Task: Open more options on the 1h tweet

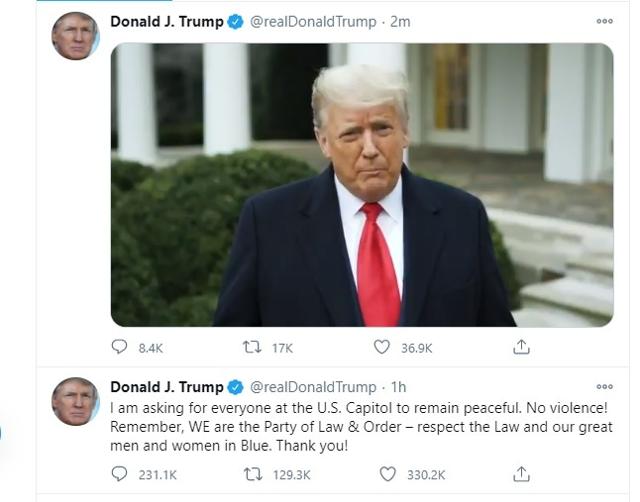Action: (x=604, y=386)
